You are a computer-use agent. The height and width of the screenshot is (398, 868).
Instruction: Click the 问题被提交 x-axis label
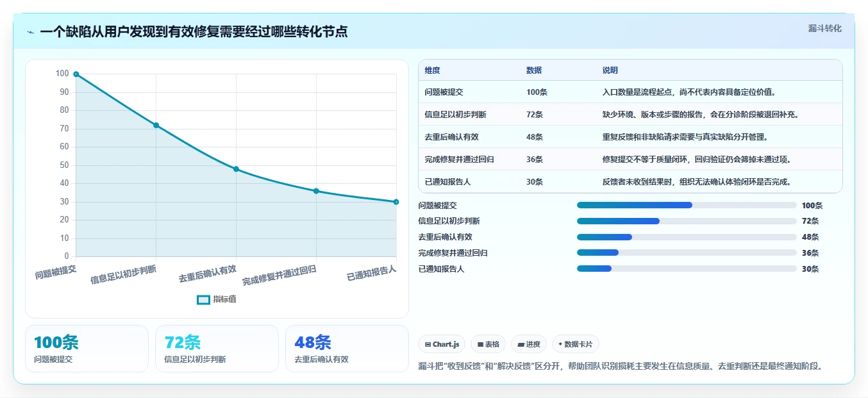point(56,272)
